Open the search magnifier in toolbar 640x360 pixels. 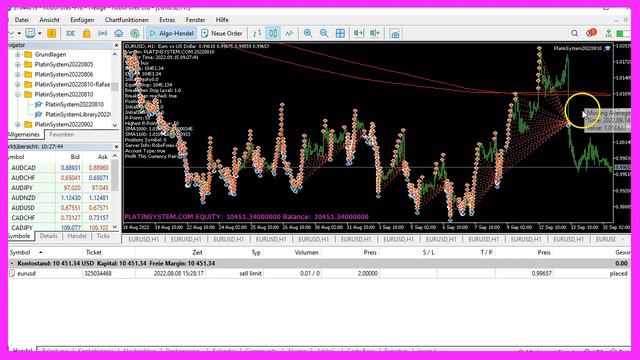(574, 33)
